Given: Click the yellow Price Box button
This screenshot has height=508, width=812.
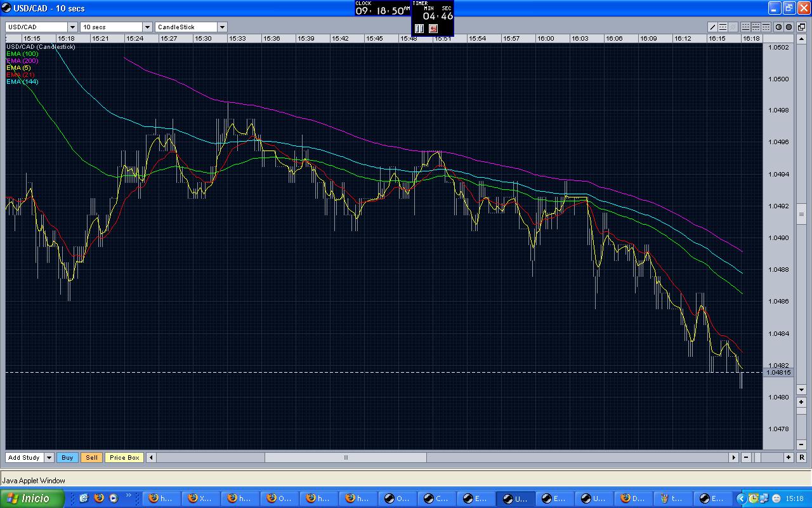Looking at the screenshot, I should (124, 457).
